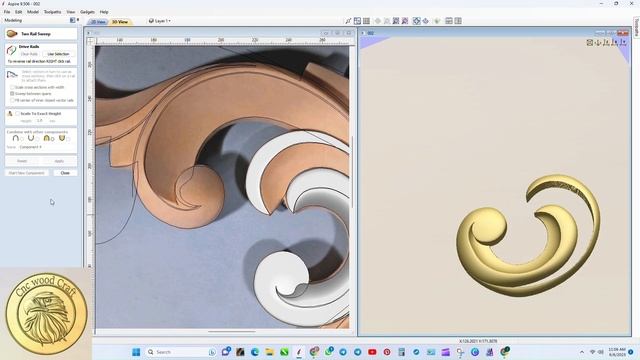Click the snap options icon in view toolbar
Screen dimensions: 640x360
(x=348, y=21)
